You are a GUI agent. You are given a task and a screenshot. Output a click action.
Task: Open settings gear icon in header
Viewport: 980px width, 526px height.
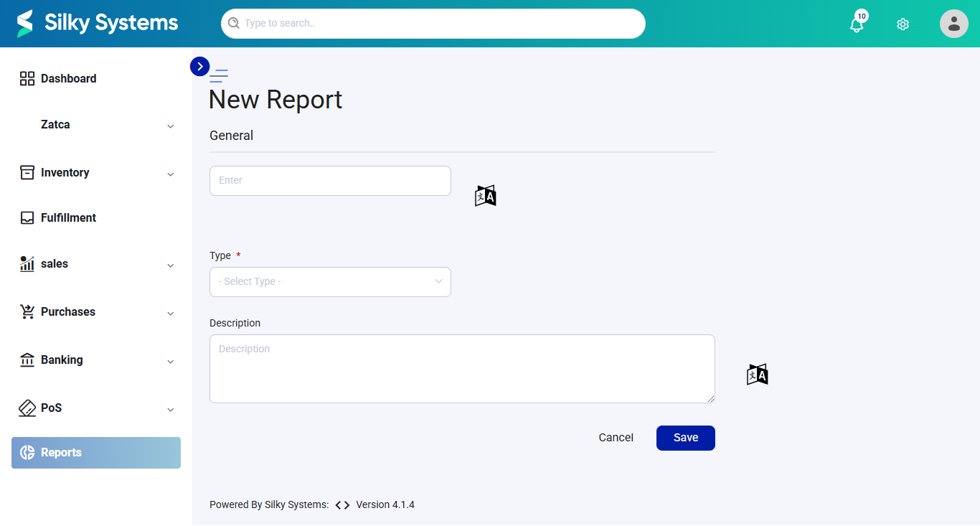tap(903, 24)
